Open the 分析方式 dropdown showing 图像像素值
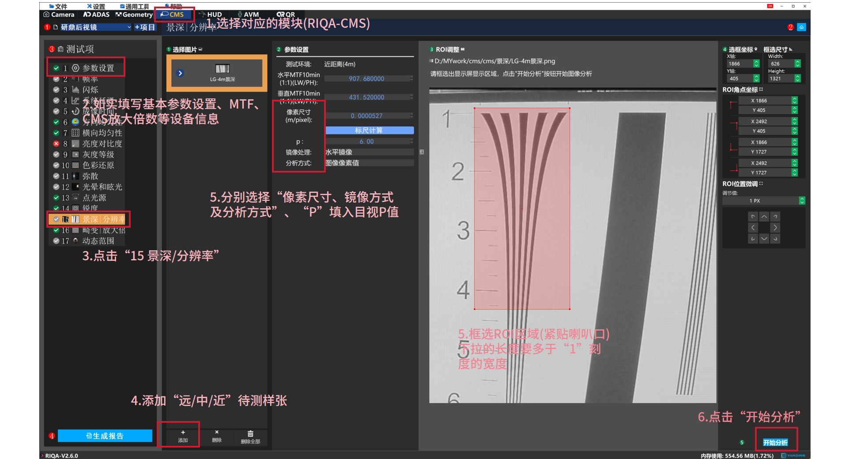 pyautogui.click(x=369, y=163)
